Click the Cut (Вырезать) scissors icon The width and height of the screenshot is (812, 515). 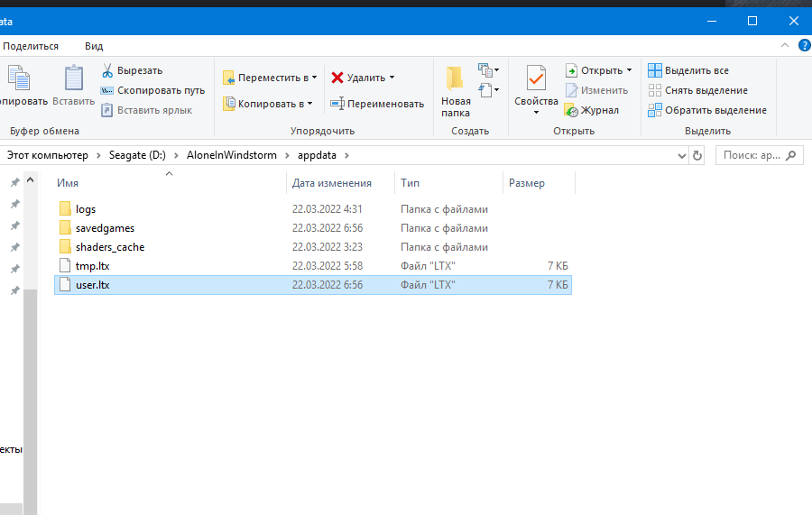coord(107,70)
